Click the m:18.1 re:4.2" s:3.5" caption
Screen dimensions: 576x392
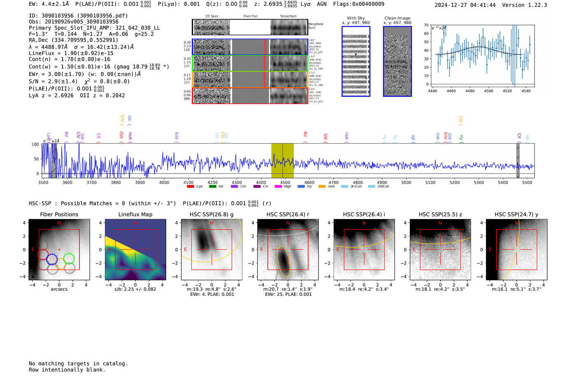(x=440, y=289)
